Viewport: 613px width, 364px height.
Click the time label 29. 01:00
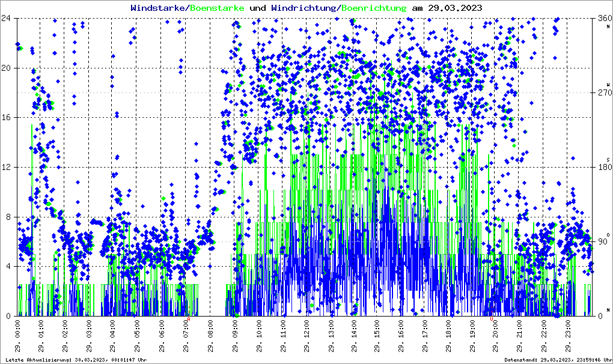41,336
